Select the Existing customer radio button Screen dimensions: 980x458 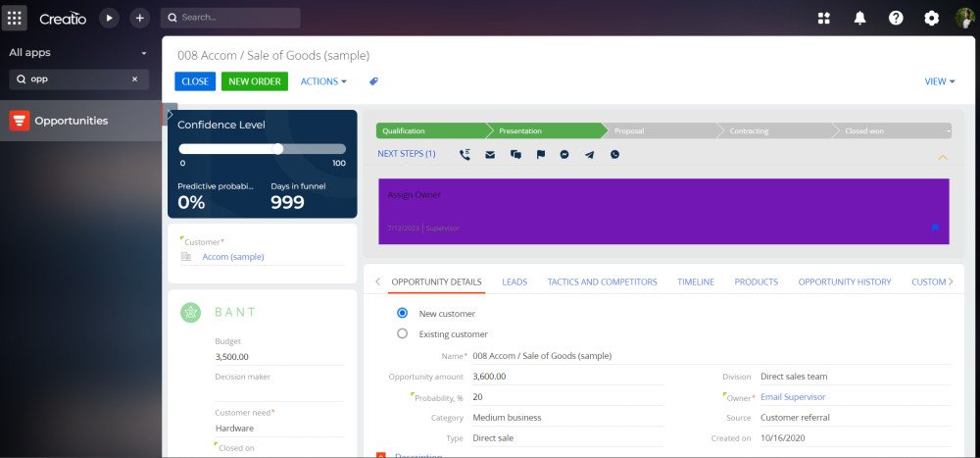[x=403, y=333]
